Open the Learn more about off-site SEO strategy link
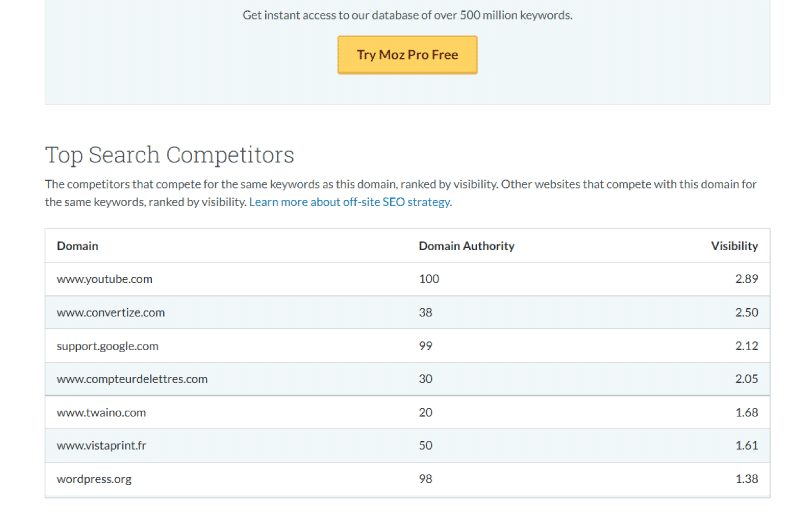This screenshot has width=800, height=530. 349,202
